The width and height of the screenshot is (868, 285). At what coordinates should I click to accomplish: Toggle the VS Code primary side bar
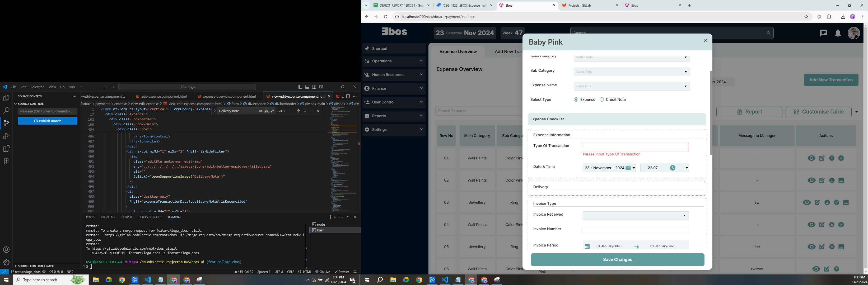click(x=300, y=87)
